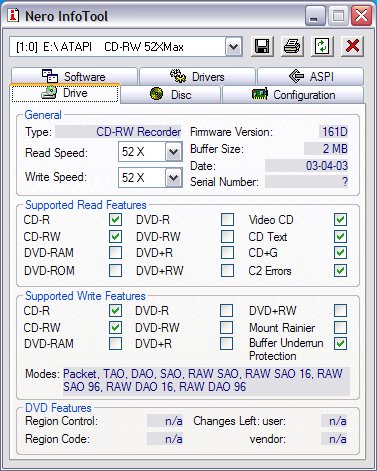Switch to the Disc tab
Image resolution: width=377 pixels, height=471 pixels.
171,95
